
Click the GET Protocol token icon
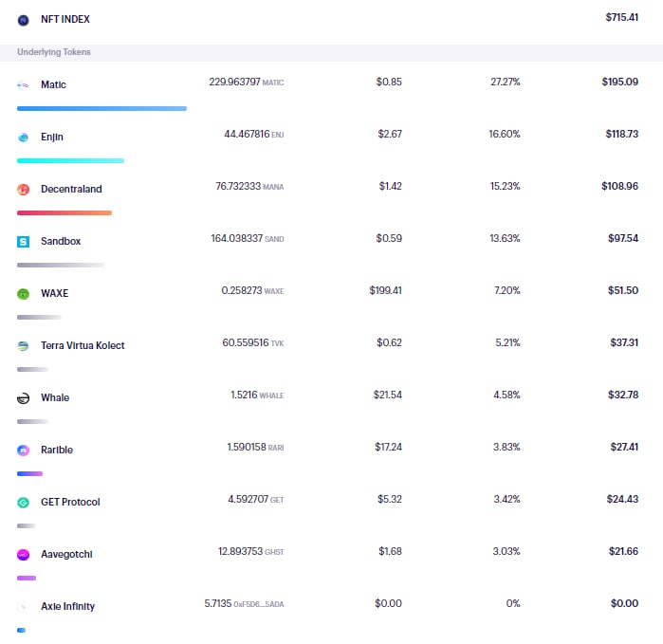click(24, 503)
